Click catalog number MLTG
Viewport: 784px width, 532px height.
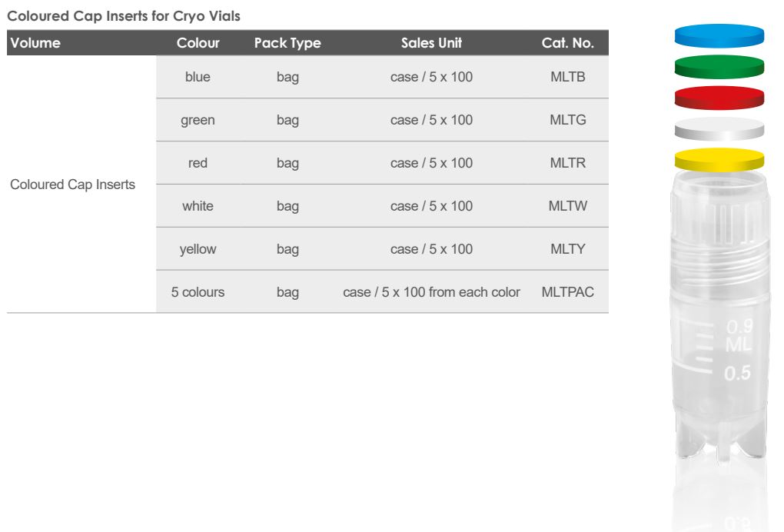tap(567, 120)
